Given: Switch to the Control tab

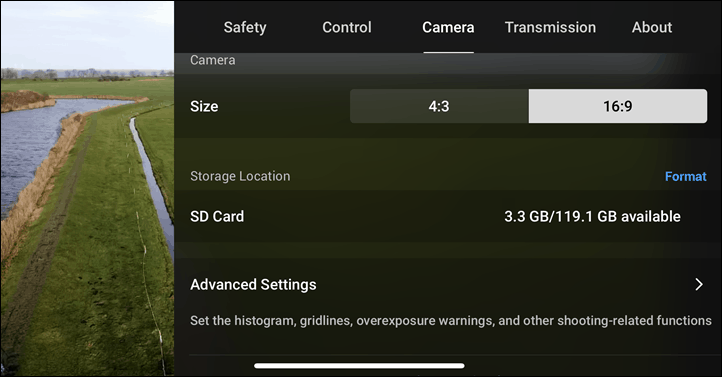Looking at the screenshot, I should (347, 28).
